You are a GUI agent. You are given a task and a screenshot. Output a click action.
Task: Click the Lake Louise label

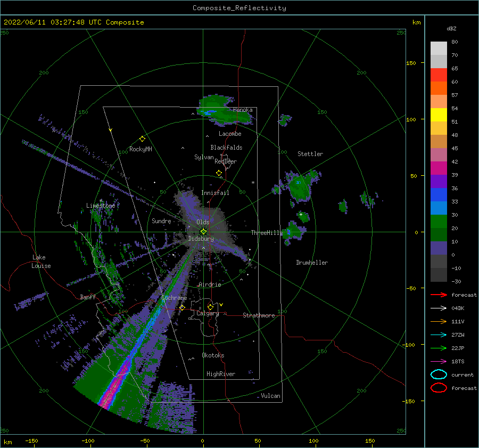(x=41, y=262)
